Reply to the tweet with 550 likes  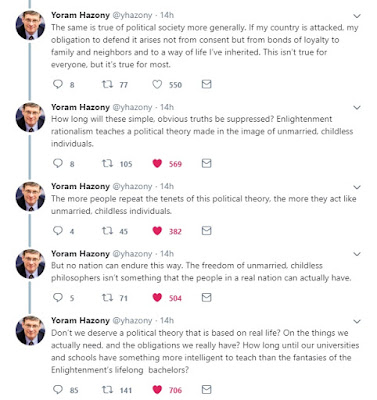tap(58, 84)
